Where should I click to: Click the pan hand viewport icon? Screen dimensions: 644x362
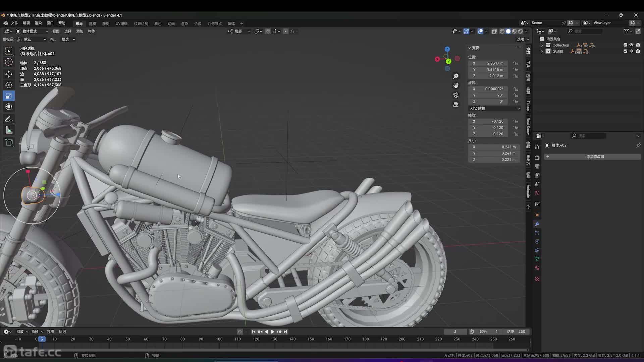coord(456,86)
